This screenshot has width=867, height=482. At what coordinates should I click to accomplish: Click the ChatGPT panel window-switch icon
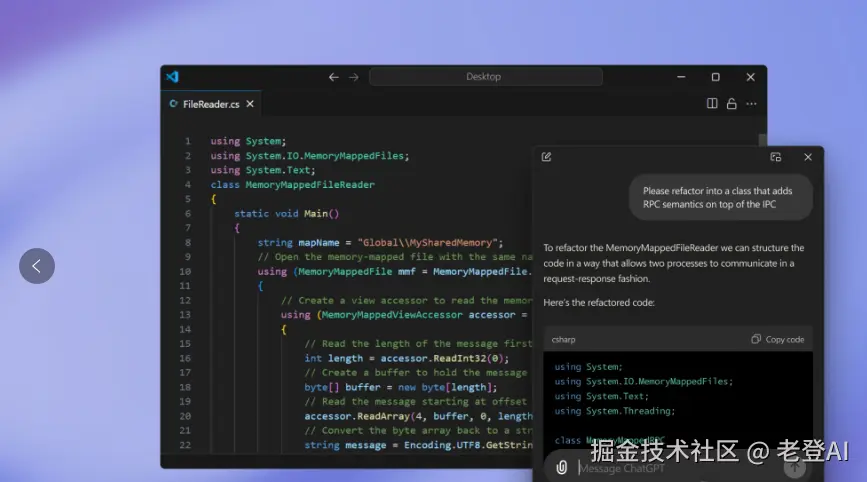pyautogui.click(x=776, y=157)
